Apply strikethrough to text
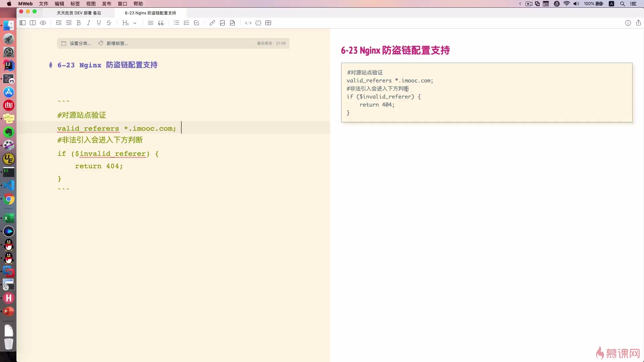Viewport: 644px width, 362px height. (x=109, y=23)
